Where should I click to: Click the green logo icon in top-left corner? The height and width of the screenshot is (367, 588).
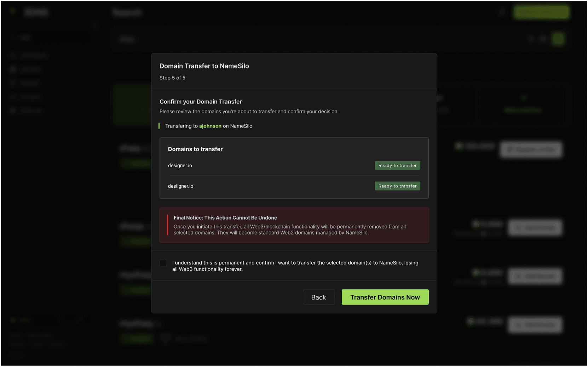[x=13, y=12]
